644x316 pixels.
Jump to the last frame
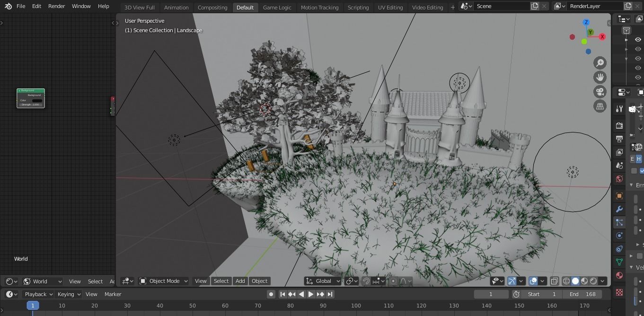pyautogui.click(x=330, y=294)
